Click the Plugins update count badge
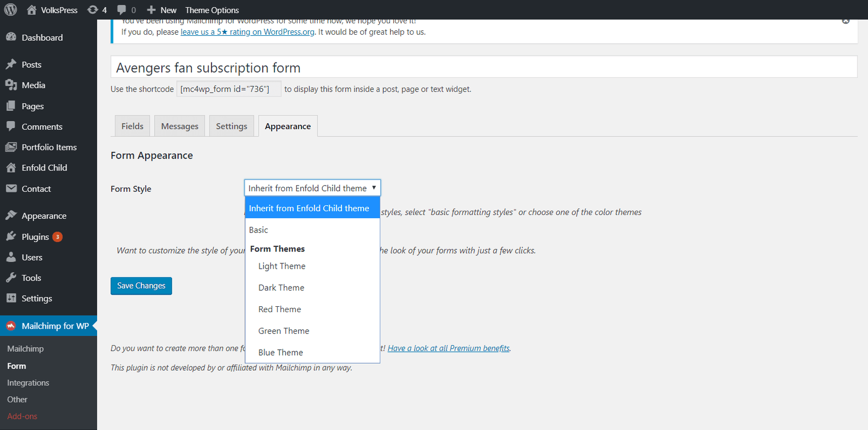The image size is (868, 430). point(58,237)
